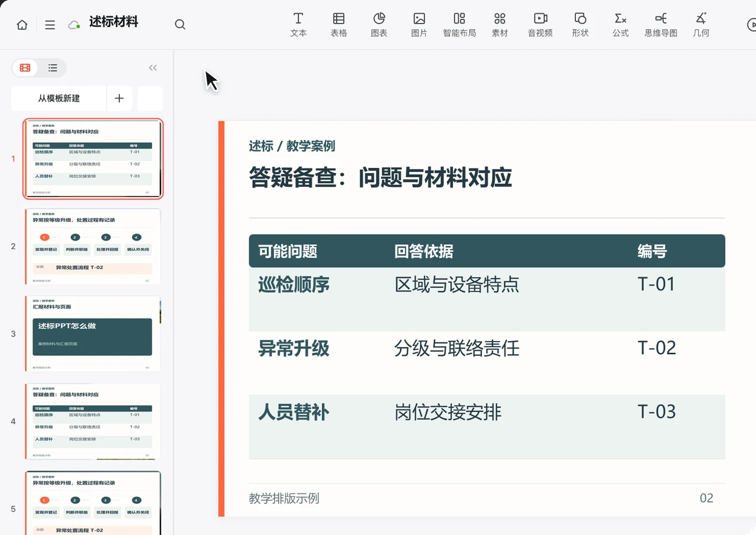Open search with the magnifier icon
This screenshot has width=756, height=535.
pyautogui.click(x=180, y=24)
